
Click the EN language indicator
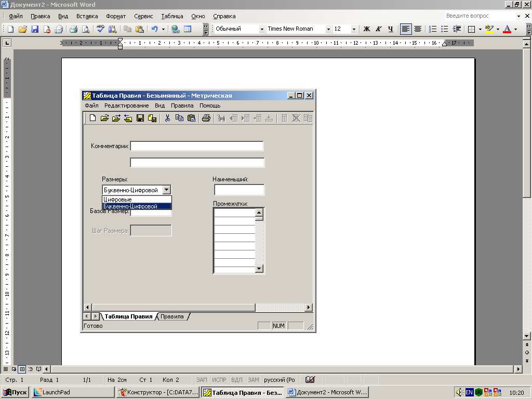[469, 392]
